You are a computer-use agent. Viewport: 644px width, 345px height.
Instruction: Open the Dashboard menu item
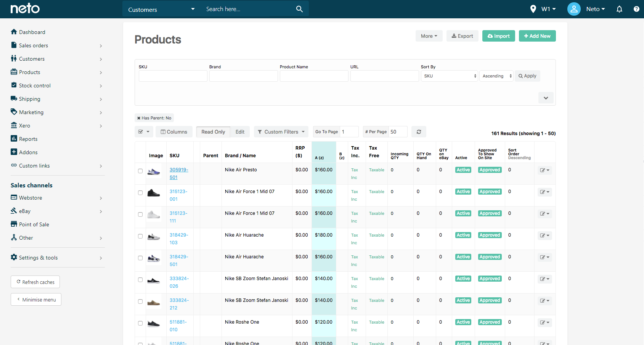(32, 32)
